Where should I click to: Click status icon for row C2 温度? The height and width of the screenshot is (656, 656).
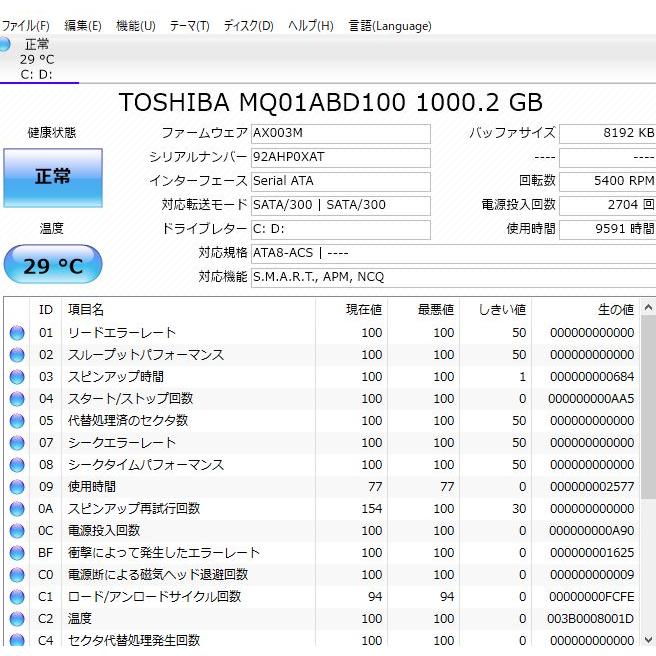[17, 619]
